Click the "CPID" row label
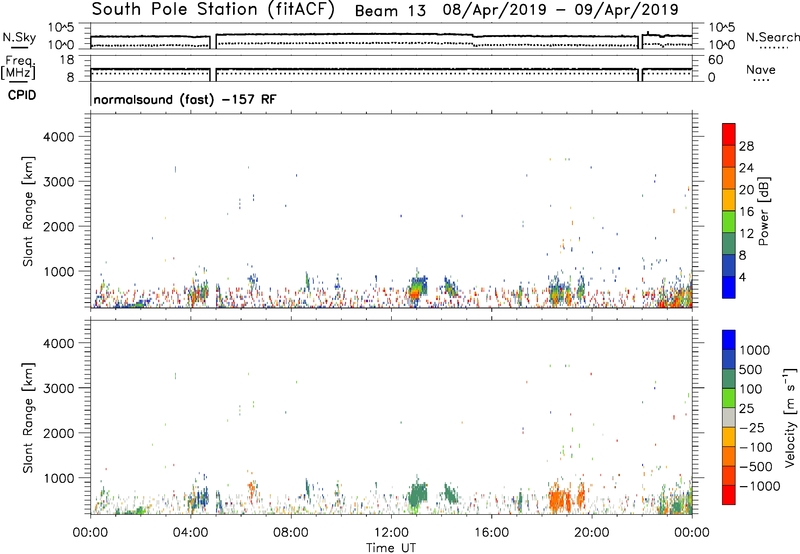This screenshot has width=800, height=554. tap(22, 95)
